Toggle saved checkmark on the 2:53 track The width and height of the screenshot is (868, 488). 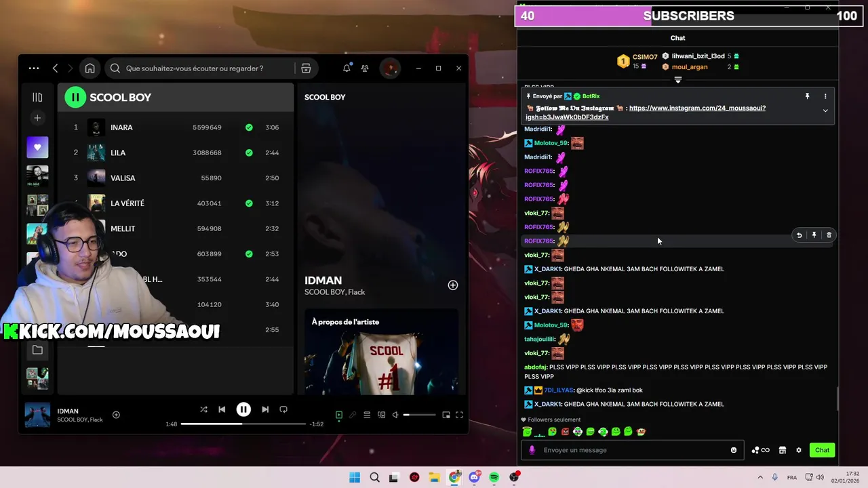(249, 254)
